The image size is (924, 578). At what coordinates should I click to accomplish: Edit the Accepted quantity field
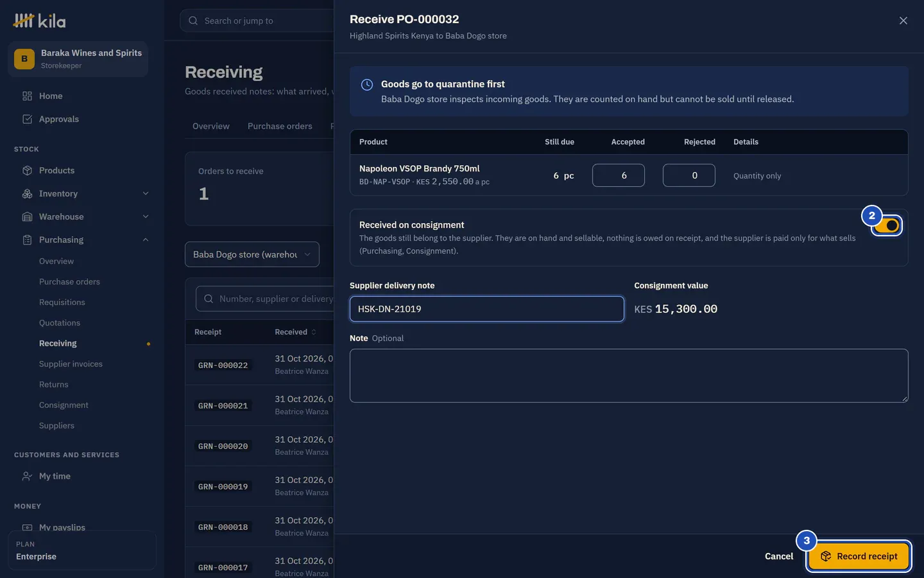coord(619,175)
